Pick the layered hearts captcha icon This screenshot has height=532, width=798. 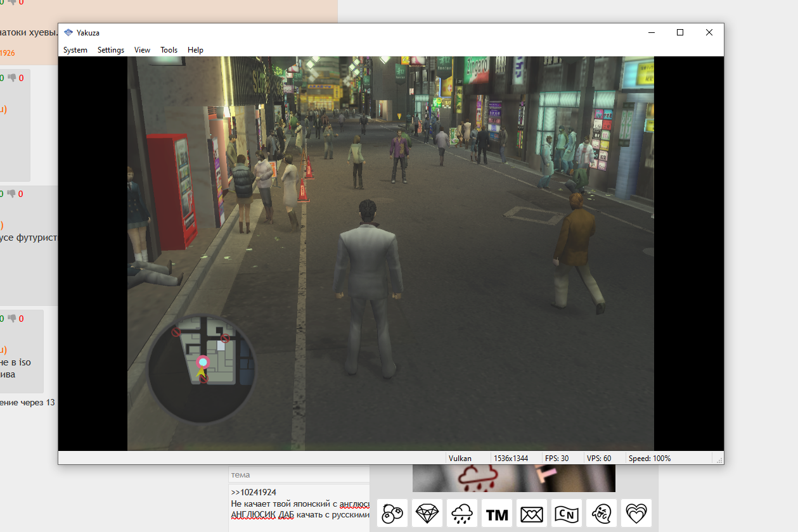(636, 513)
